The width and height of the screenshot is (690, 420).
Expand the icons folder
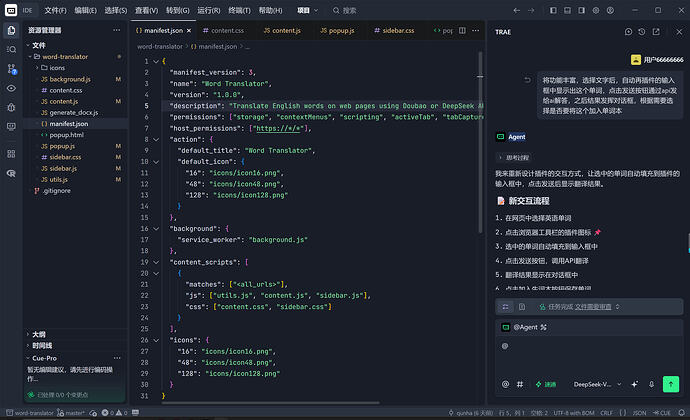57,68
